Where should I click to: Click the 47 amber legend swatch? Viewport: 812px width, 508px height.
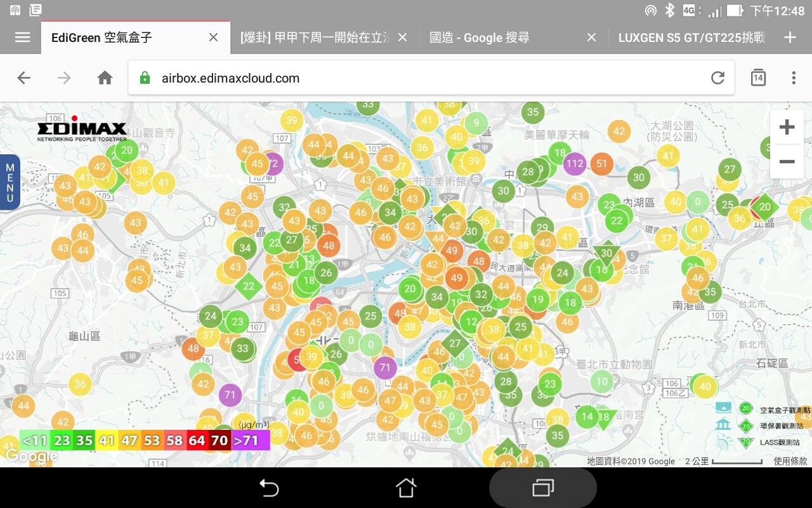coord(129,440)
